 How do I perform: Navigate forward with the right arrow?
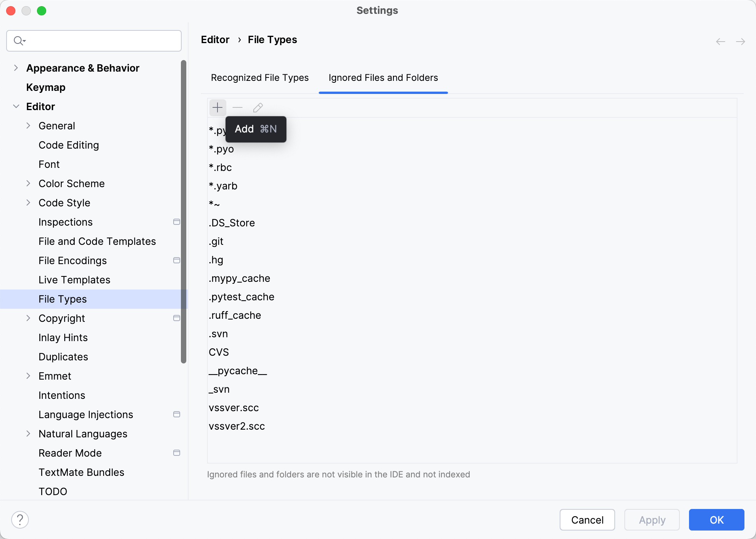[740, 42]
